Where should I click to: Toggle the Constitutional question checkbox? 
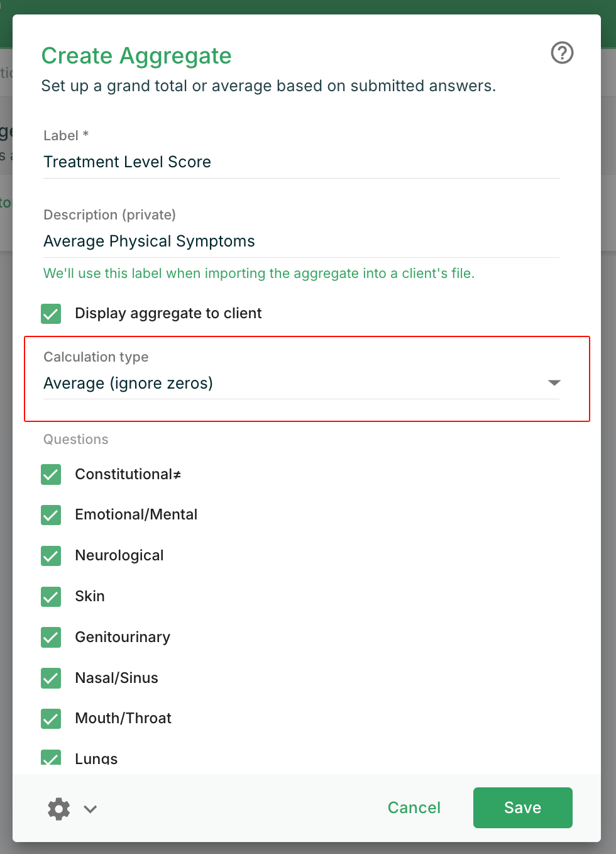click(51, 474)
